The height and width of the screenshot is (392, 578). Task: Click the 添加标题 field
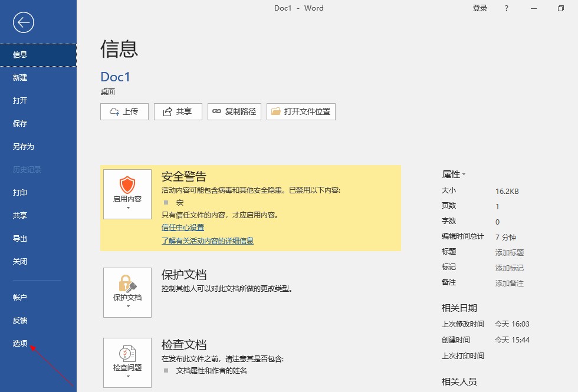click(510, 252)
